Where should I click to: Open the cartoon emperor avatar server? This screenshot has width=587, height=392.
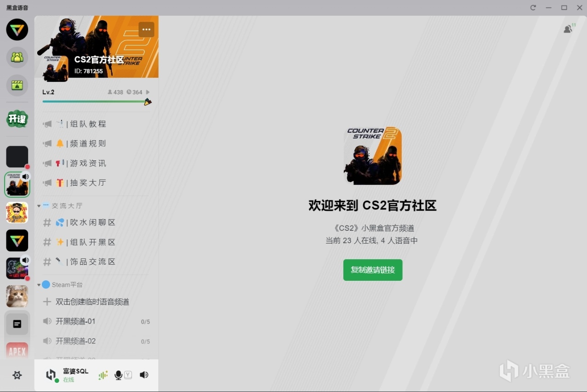(17, 213)
